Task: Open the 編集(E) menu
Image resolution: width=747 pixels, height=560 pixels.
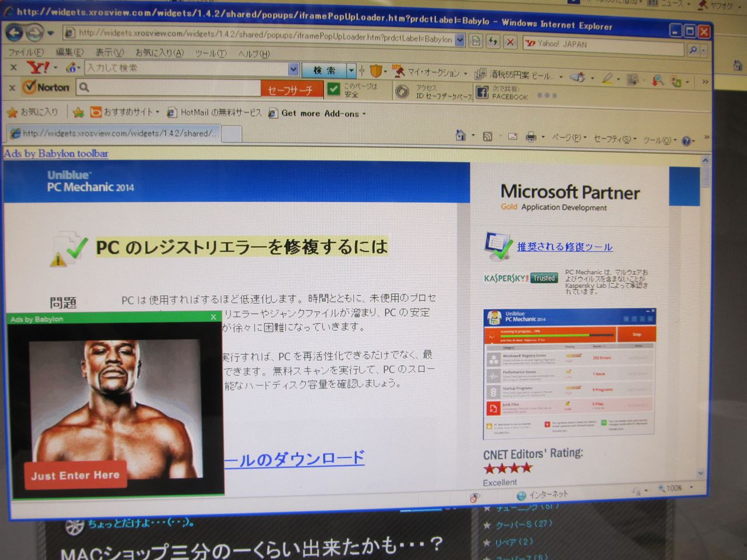Action: (69, 52)
